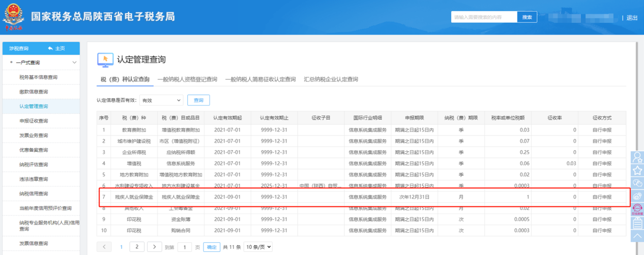The width and height of the screenshot is (644, 255).
Task: Click the header search input field
Action: point(484,17)
